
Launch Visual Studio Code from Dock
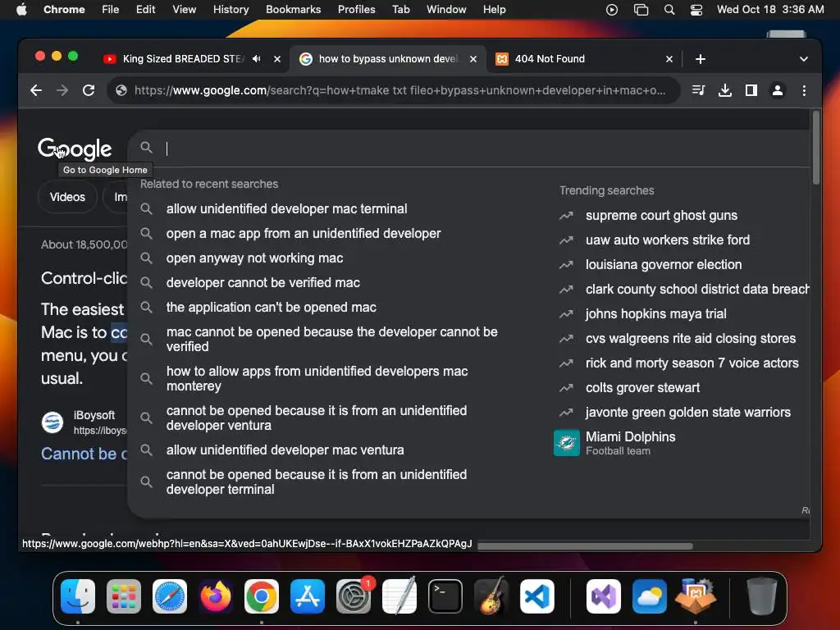pyautogui.click(x=536, y=596)
